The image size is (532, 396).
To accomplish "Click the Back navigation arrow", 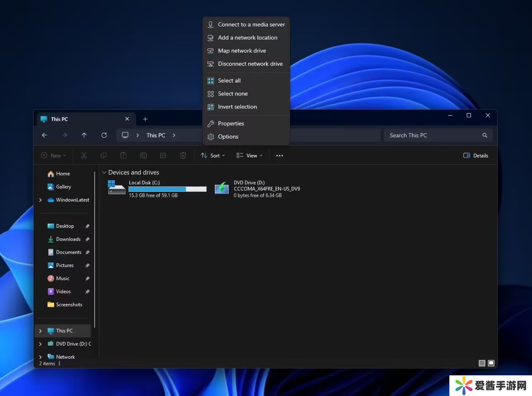I will tap(45, 135).
